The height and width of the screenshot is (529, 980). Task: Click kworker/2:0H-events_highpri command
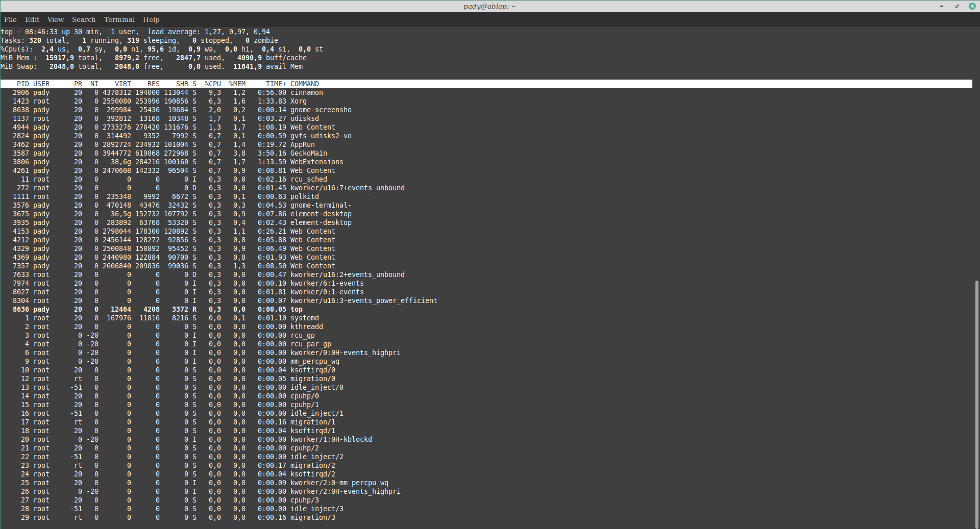click(346, 491)
